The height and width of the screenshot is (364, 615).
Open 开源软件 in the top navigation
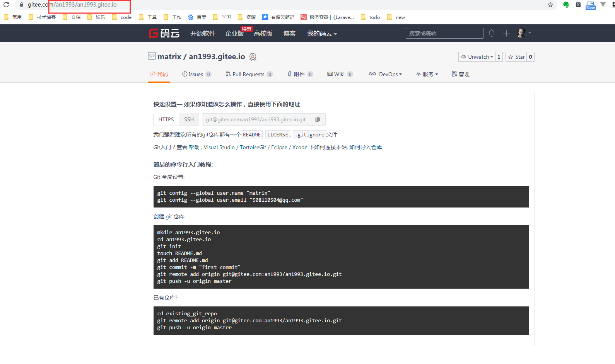pyautogui.click(x=203, y=34)
